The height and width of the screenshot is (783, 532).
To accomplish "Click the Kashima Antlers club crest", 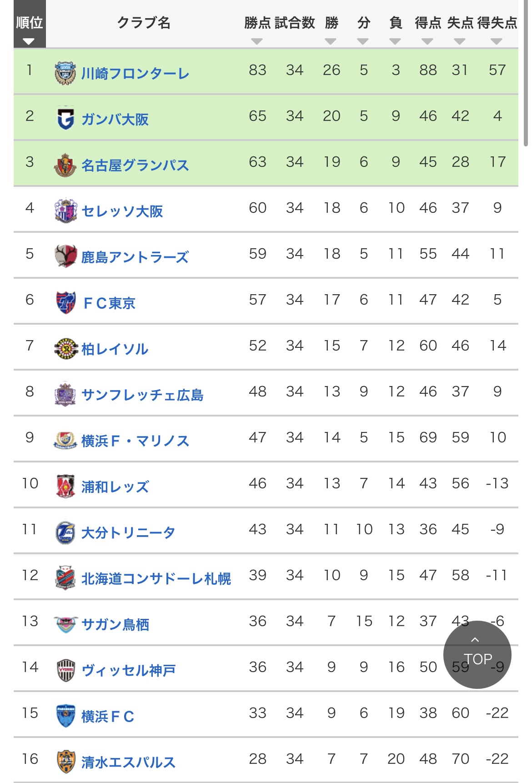I will pyautogui.click(x=65, y=256).
